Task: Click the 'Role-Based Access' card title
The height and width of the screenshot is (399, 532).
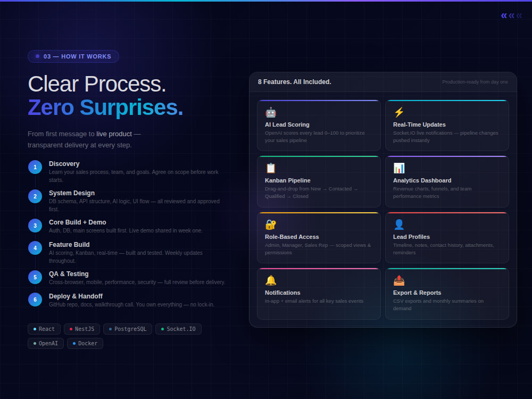Action: click(292, 237)
